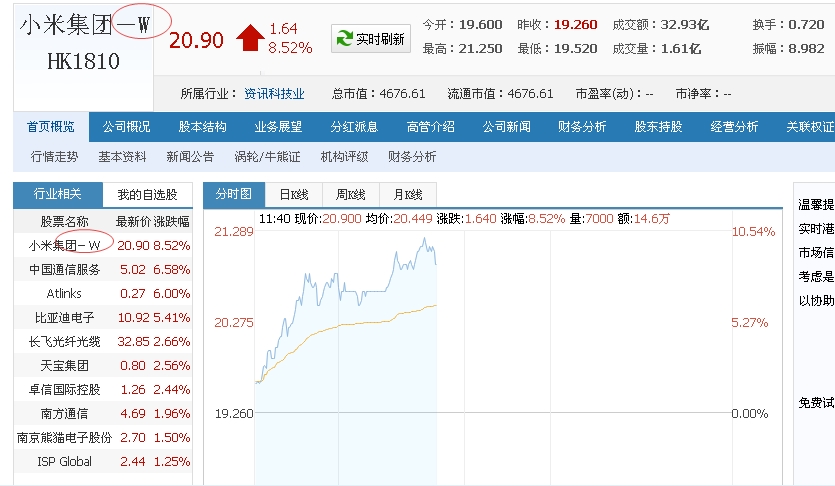Switch to the 月K线 chart tab
The height and width of the screenshot is (486, 835).
[x=408, y=195]
